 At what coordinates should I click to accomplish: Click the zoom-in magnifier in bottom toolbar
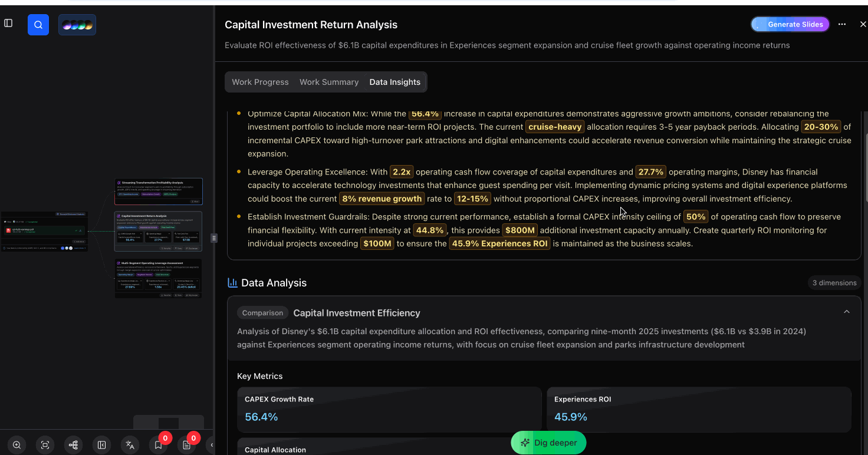click(x=17, y=445)
